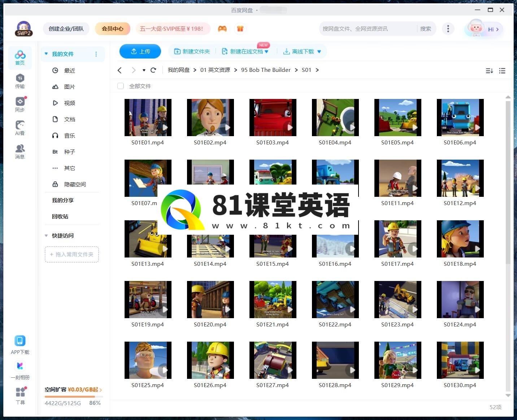Click the scrollbar down arrow
This screenshot has height=420, width=517.
(x=508, y=395)
